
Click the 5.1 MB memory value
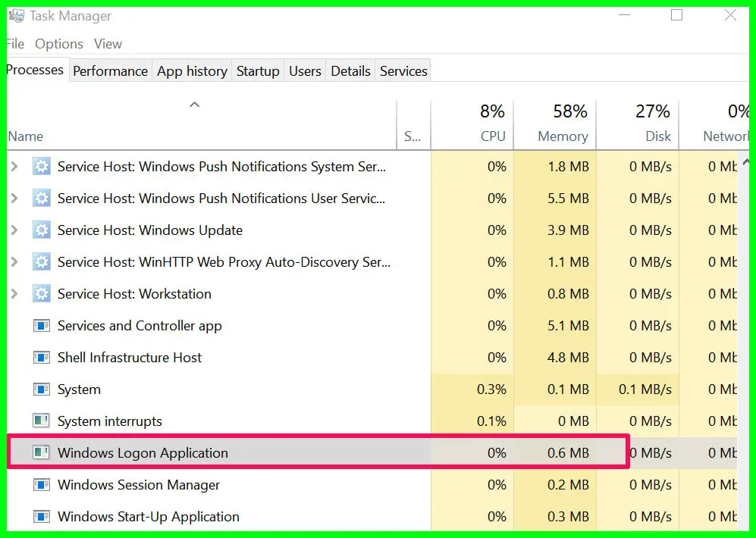pos(568,326)
